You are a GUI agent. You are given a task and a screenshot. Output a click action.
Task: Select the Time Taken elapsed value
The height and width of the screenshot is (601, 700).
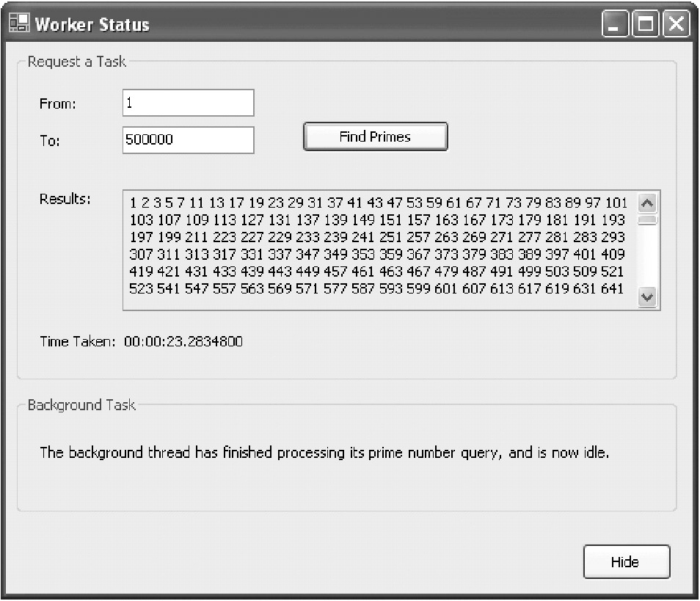pyautogui.click(x=183, y=341)
